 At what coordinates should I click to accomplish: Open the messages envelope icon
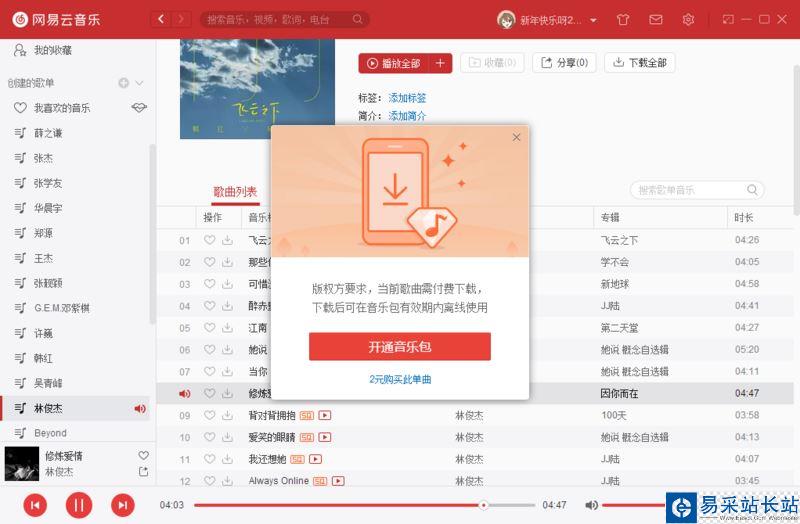[656, 20]
